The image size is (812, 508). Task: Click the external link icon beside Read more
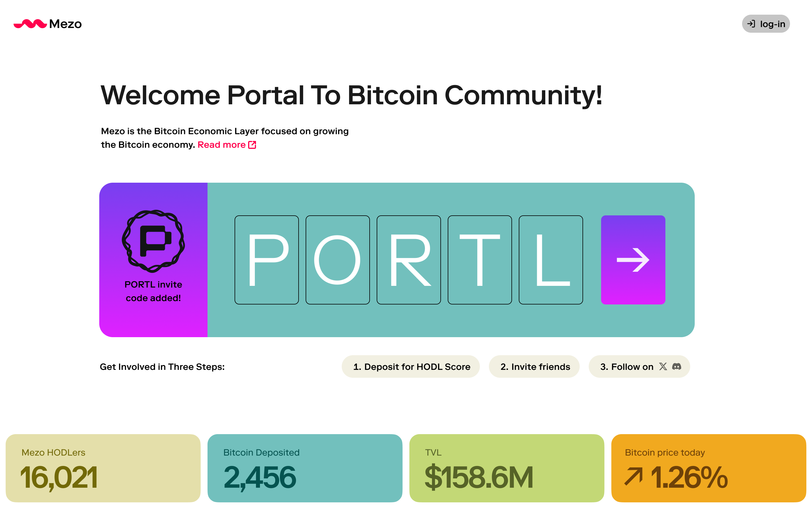(252, 145)
